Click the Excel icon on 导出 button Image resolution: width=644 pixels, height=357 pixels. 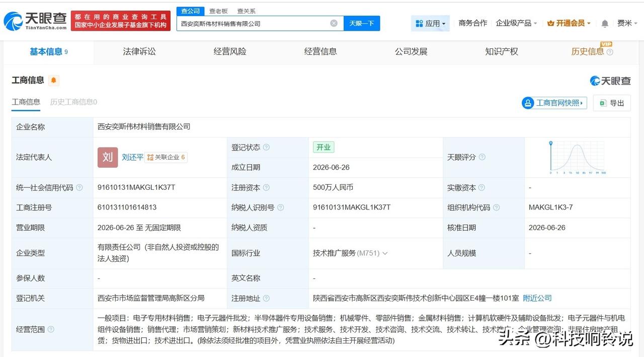point(603,103)
